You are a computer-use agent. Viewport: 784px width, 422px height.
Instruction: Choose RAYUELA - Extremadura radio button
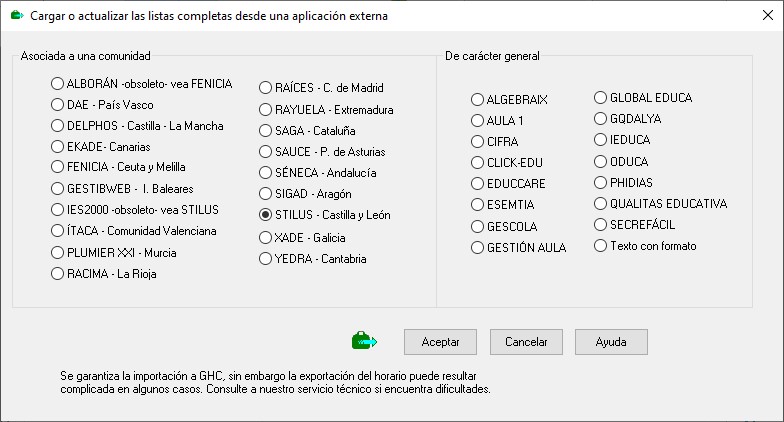(x=326, y=110)
